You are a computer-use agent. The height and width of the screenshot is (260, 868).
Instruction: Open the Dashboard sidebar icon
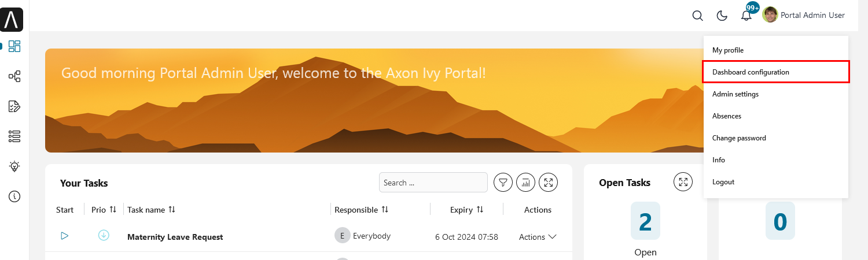click(x=14, y=46)
